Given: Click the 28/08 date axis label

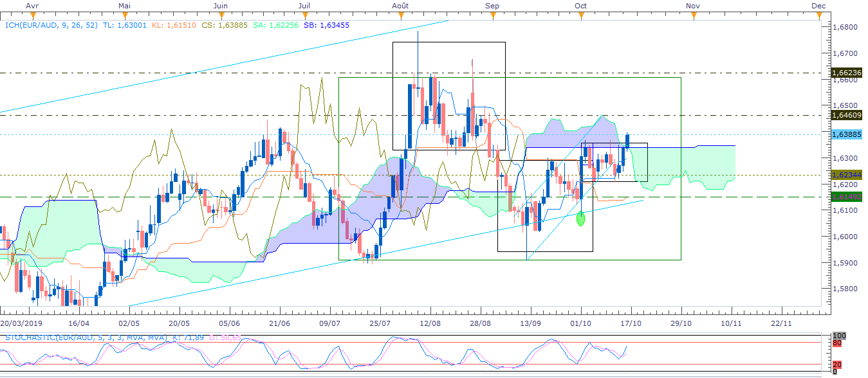Looking at the screenshot, I should click(480, 325).
